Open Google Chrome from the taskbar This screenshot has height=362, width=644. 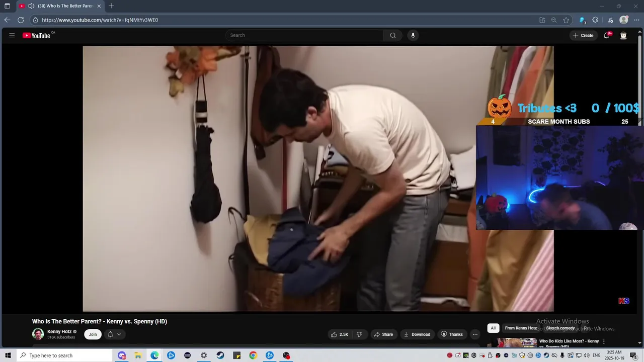(x=253, y=355)
